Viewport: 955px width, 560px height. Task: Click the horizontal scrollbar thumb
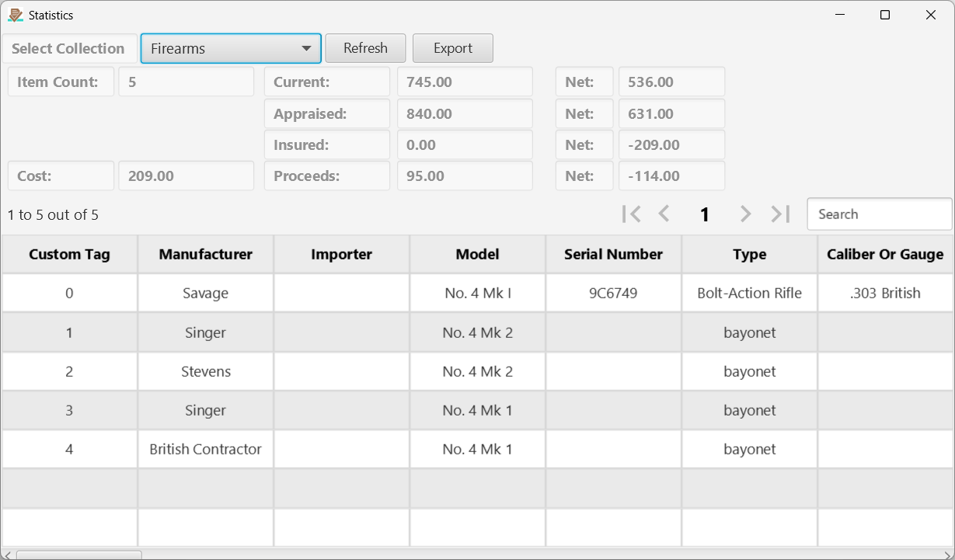(x=78, y=555)
